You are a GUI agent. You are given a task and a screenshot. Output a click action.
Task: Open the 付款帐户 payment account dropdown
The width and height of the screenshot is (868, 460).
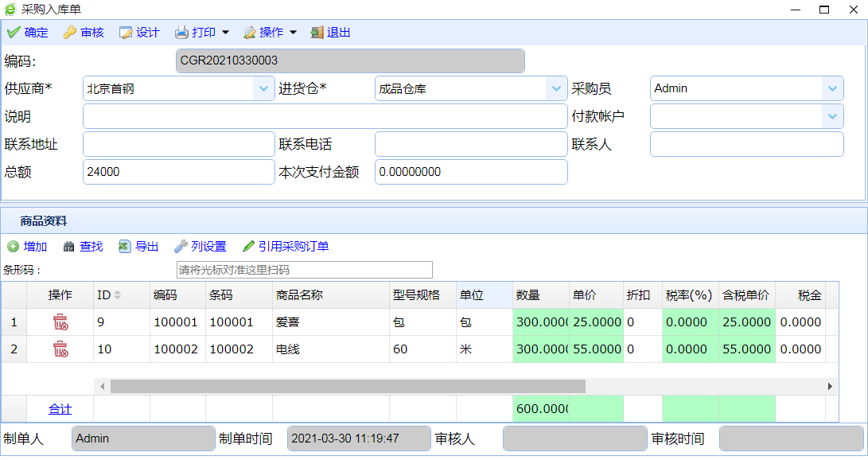[832, 116]
